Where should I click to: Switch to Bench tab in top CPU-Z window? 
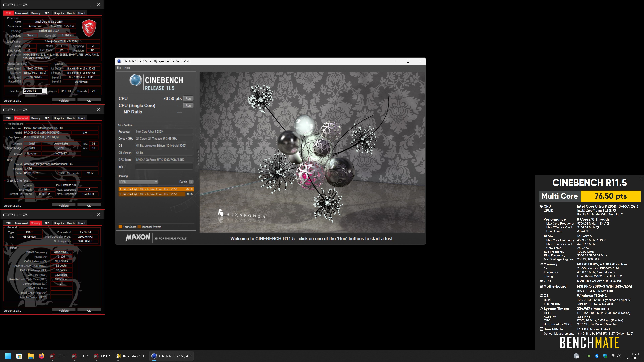(x=71, y=13)
